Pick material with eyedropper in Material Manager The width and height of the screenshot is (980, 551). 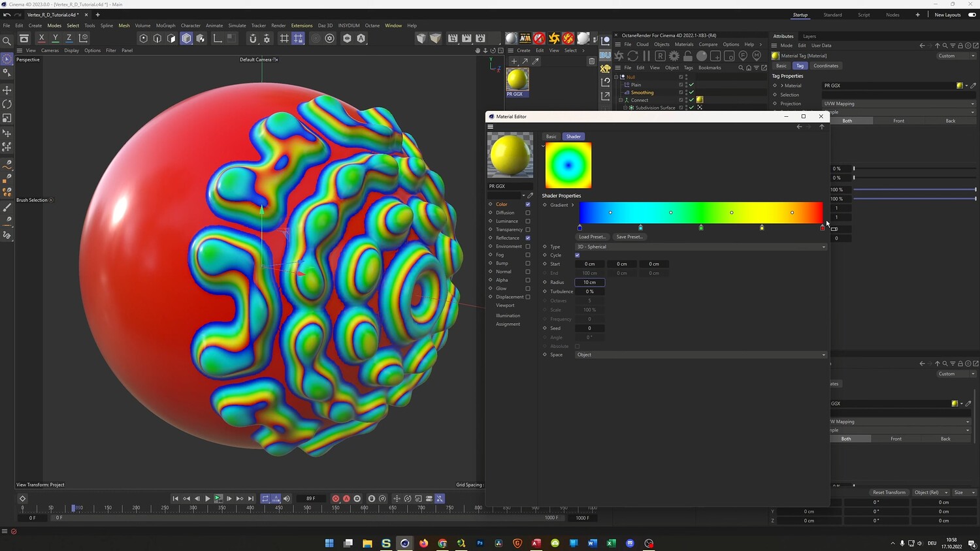536,61
